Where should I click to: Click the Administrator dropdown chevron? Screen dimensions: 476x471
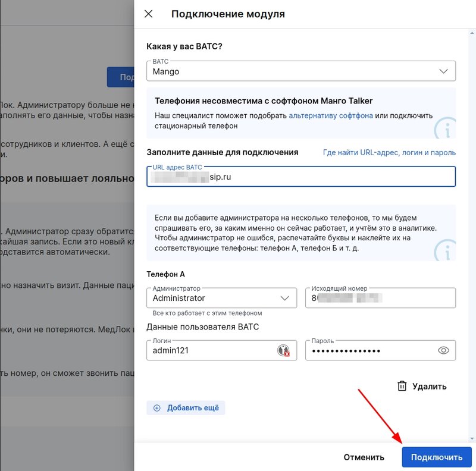[284, 298]
